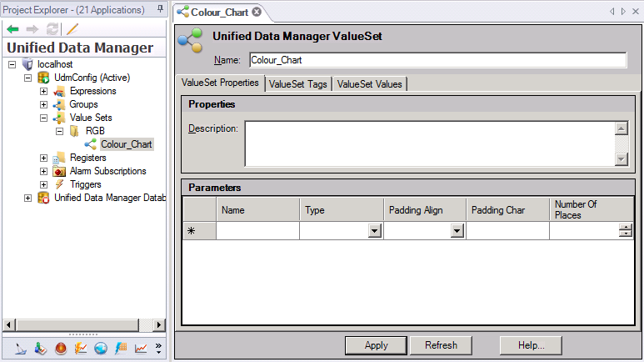Click the globe icon in the bottom bar
The image size is (644, 362).
click(x=101, y=348)
